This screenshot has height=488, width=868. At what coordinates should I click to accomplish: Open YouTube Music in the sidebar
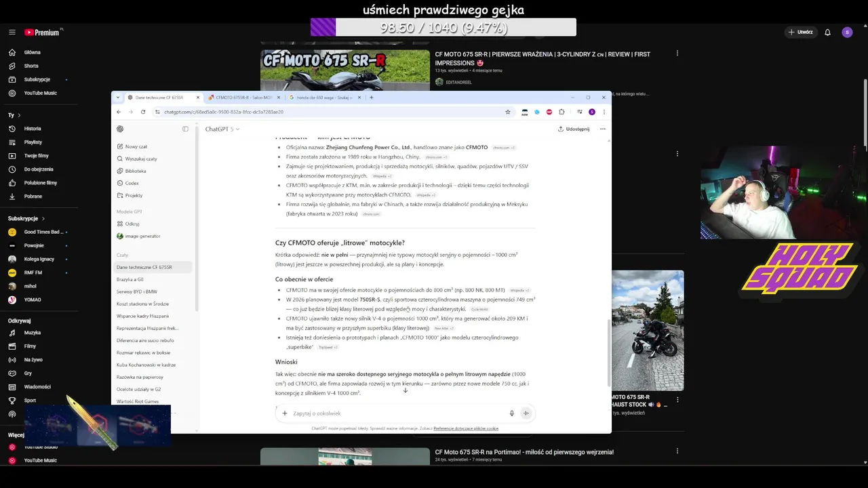click(40, 93)
